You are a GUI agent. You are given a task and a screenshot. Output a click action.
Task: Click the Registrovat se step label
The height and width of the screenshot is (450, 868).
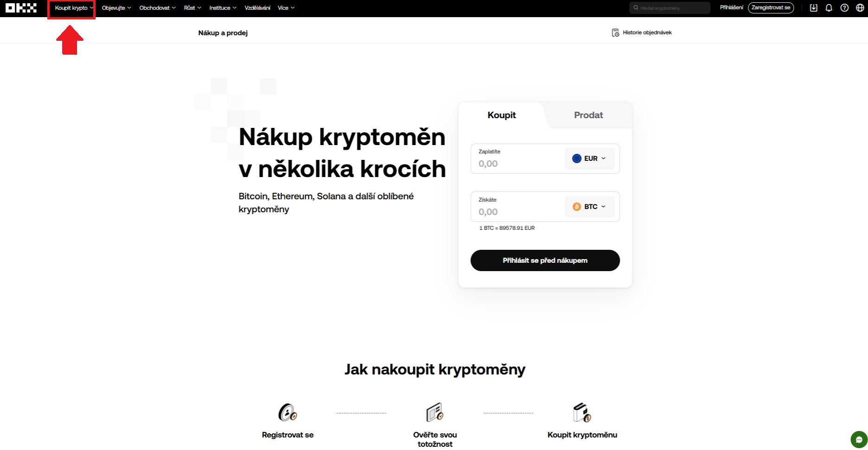(288, 435)
